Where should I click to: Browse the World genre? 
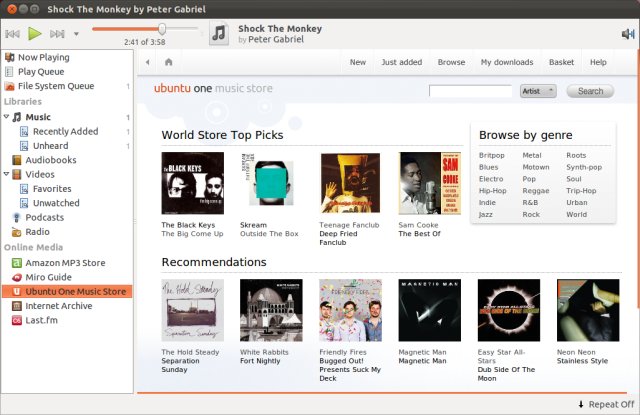coord(576,215)
